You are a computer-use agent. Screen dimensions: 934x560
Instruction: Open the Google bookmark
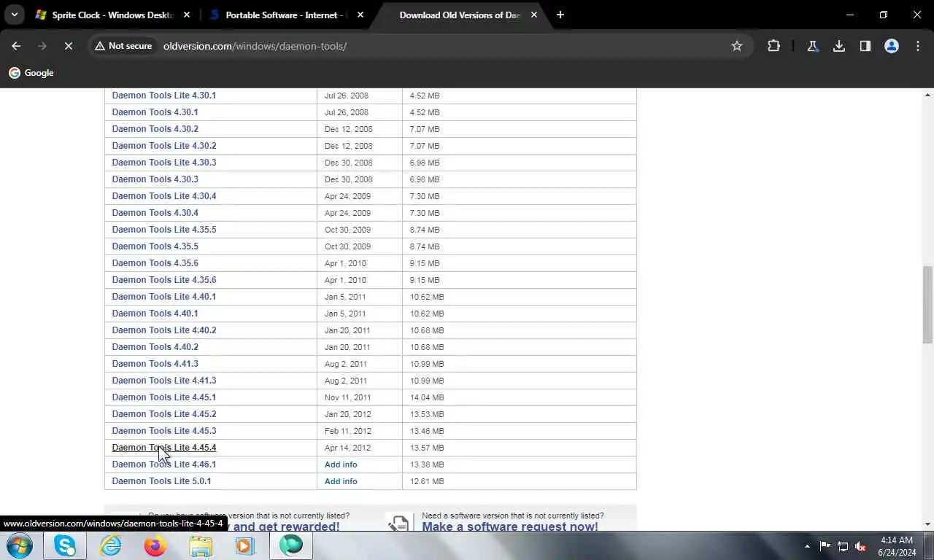tap(31, 73)
